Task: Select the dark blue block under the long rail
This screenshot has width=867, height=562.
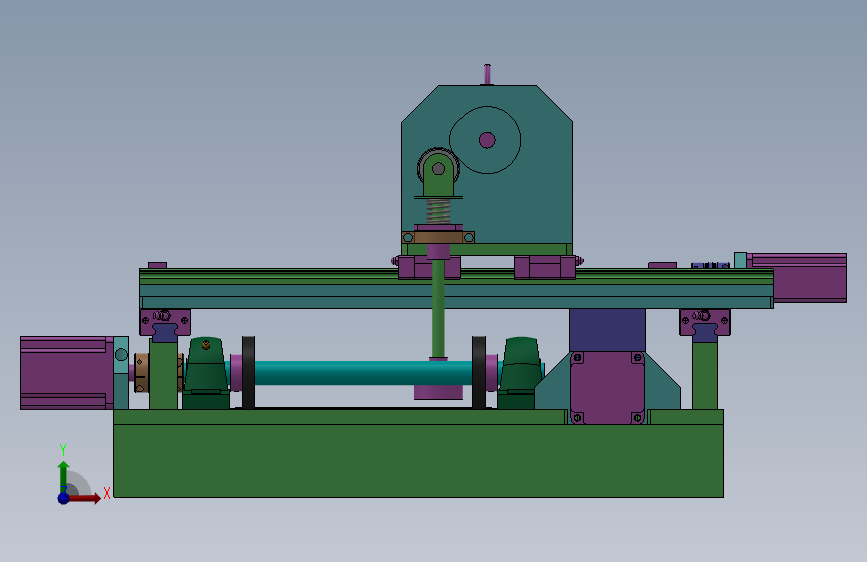Action: (607, 330)
